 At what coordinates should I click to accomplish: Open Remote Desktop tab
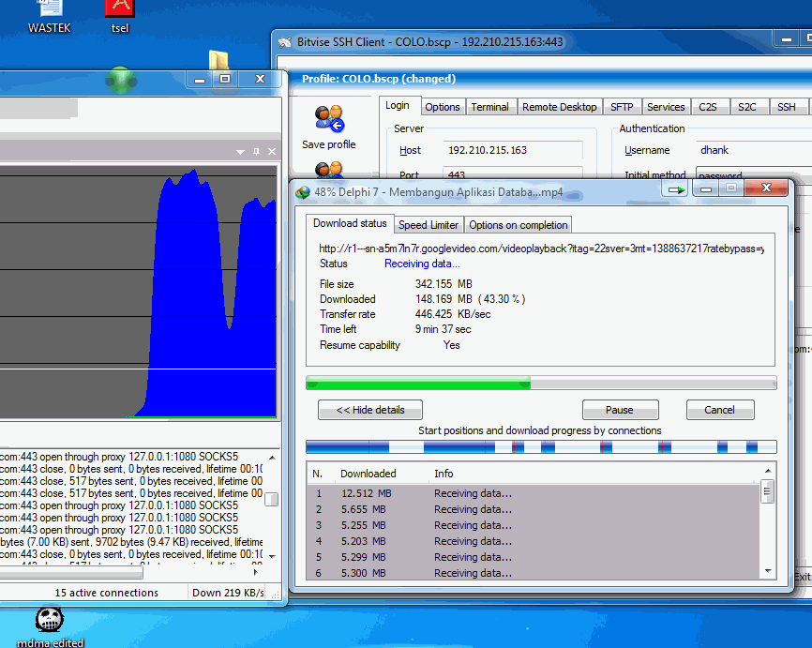pos(559,107)
